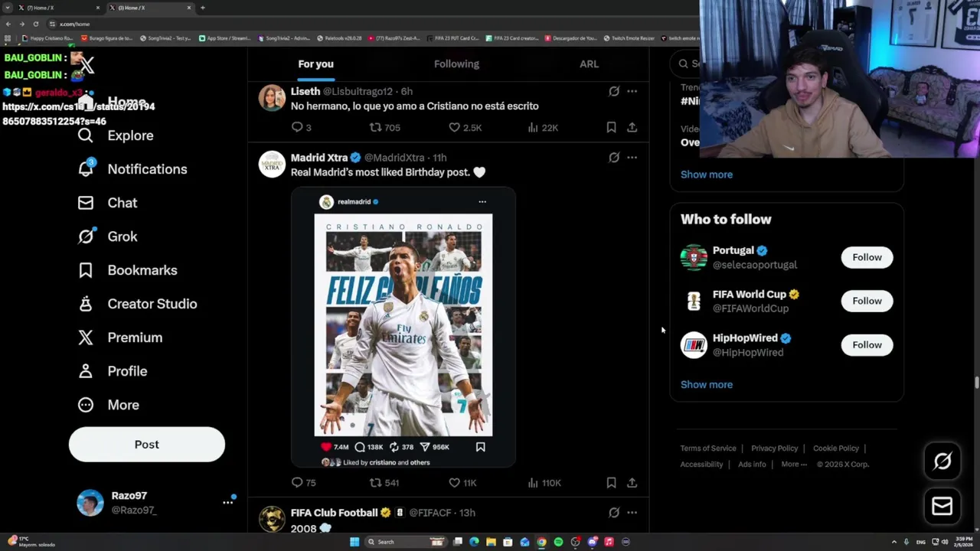Image resolution: width=980 pixels, height=551 pixels.
Task: Open Premium X icon in sidebar
Action: [86, 337]
